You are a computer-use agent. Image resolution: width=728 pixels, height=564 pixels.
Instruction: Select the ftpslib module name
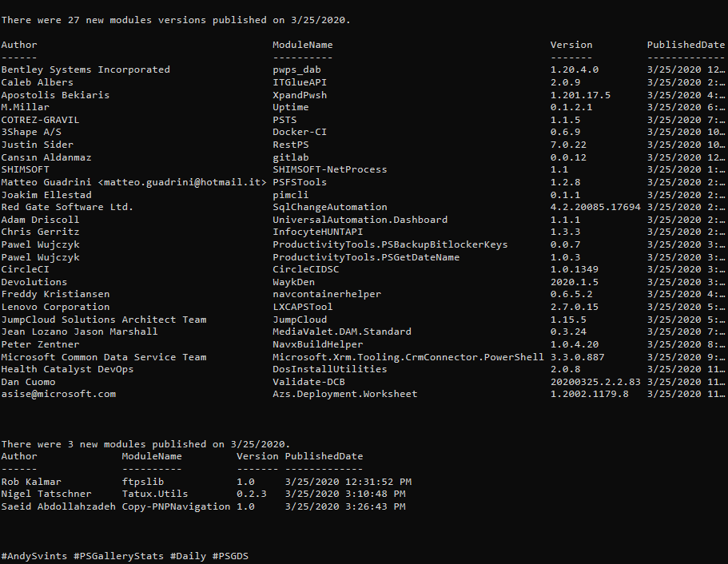[x=143, y=482]
